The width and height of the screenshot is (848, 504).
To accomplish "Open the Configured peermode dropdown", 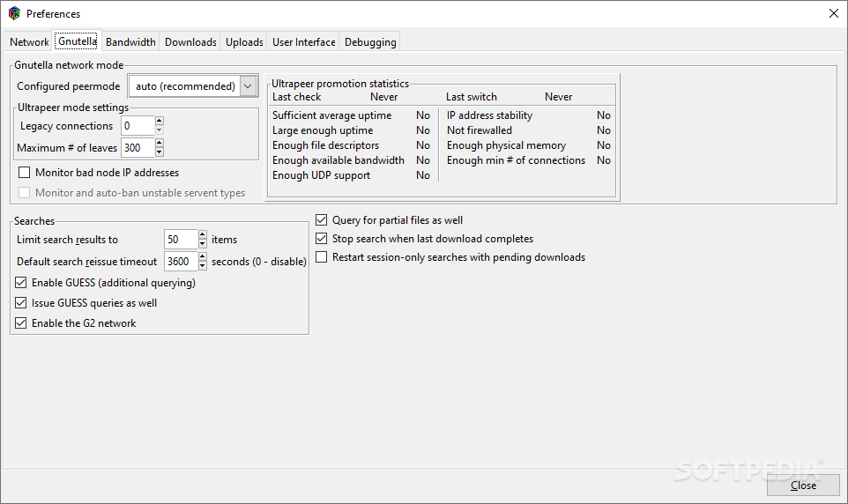I will (193, 86).
